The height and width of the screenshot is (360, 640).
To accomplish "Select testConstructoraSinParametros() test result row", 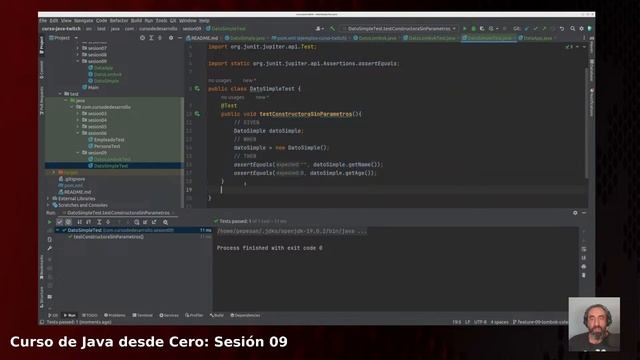I will (109, 237).
